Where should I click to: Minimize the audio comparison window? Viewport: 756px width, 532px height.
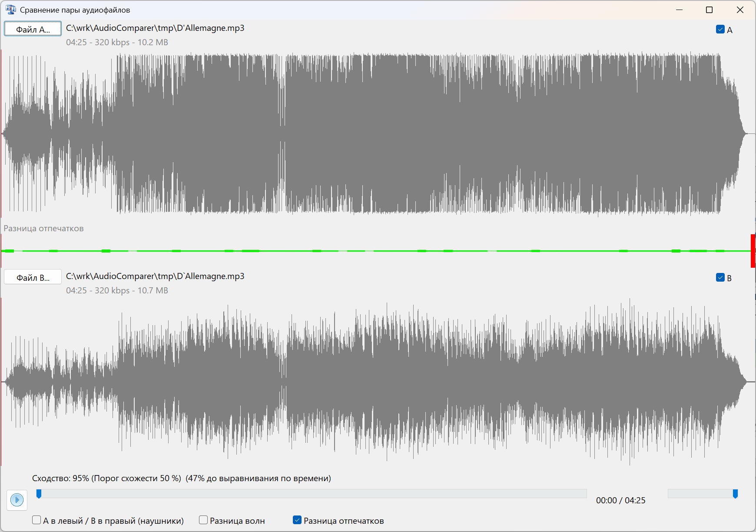coord(680,10)
